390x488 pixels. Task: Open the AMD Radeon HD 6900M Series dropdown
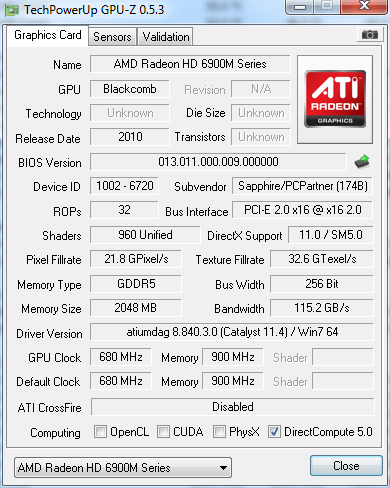[123, 468]
